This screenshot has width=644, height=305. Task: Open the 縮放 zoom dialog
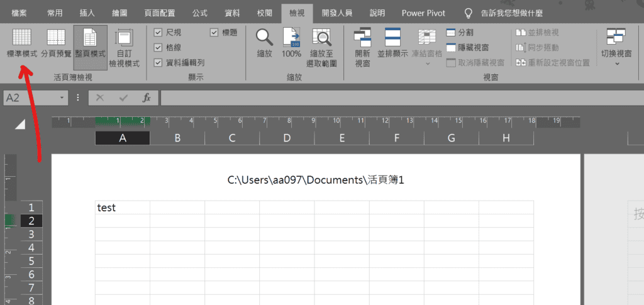pyautogui.click(x=265, y=43)
